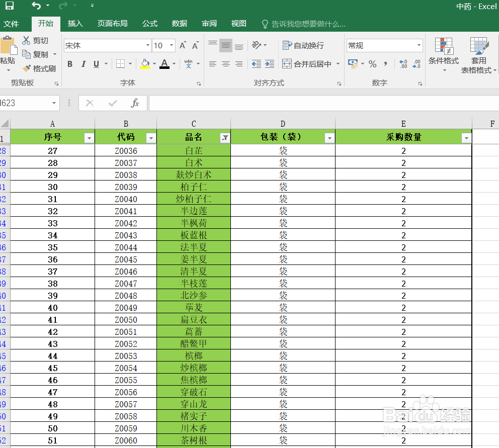Screen dimensions: 499x448
Task: Click the select-all corner triangle
Action: point(5,123)
